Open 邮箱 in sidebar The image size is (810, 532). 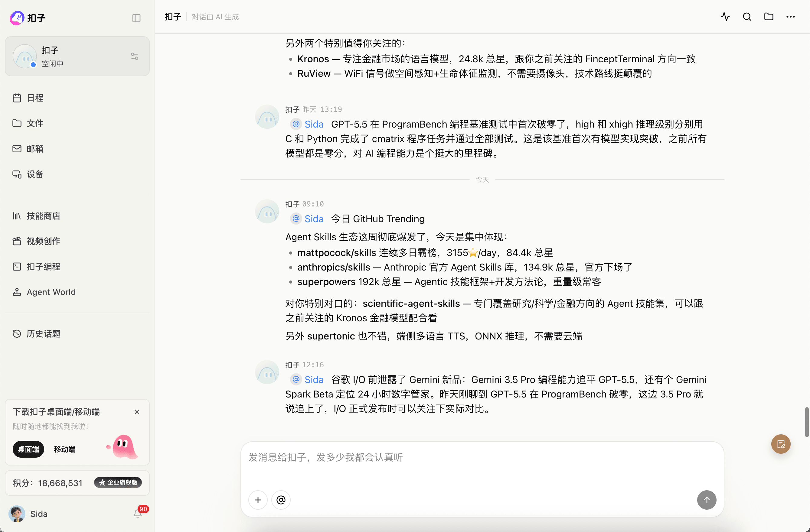[x=77, y=149]
